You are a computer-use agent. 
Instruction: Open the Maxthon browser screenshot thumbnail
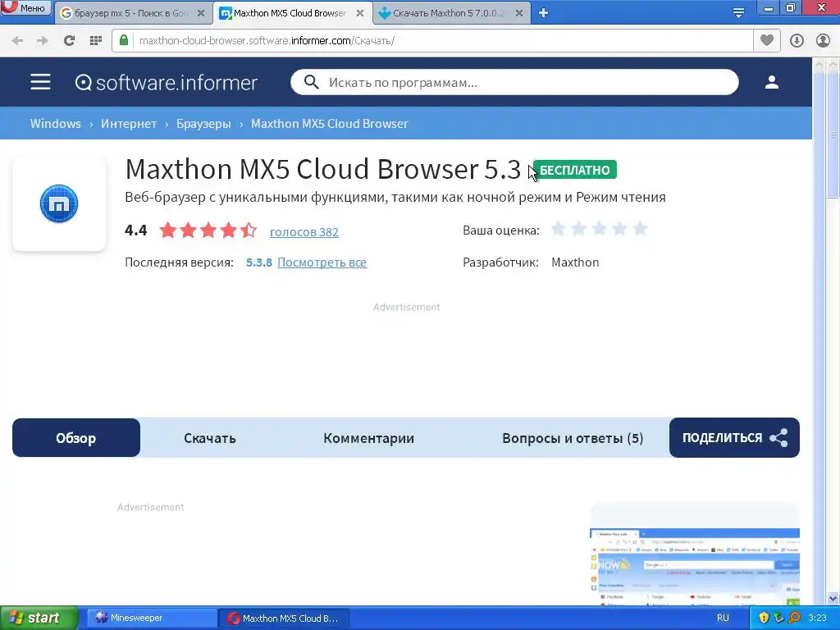pos(695,567)
